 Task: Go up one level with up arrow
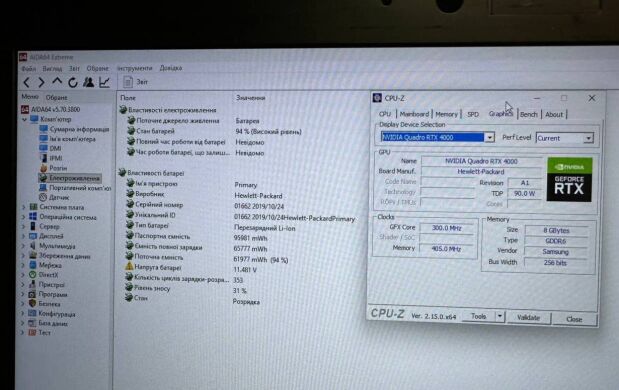tap(57, 82)
